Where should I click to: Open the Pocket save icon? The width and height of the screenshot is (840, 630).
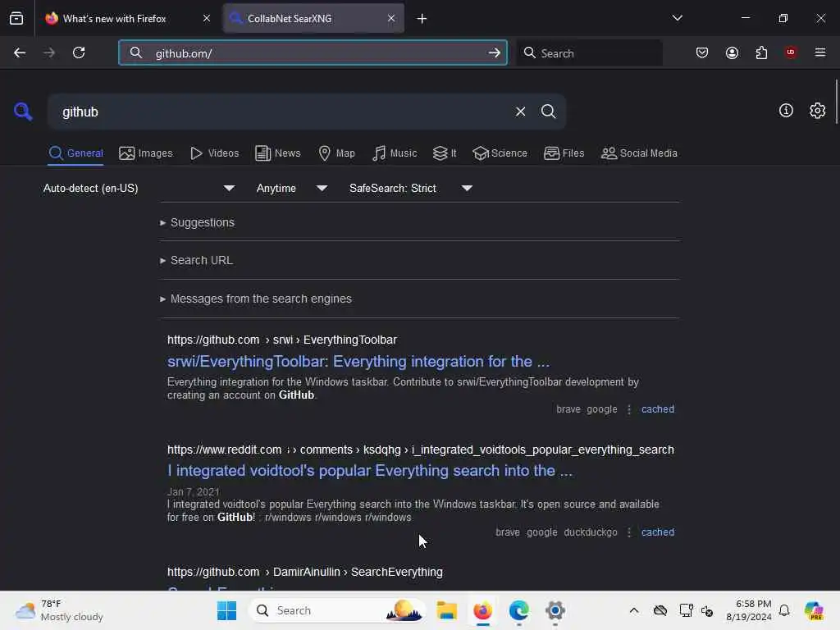pos(702,52)
